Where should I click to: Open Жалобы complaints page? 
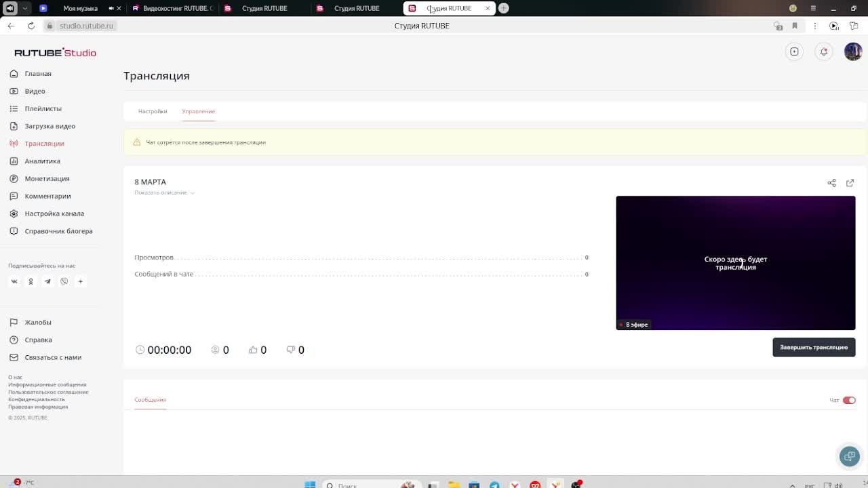31,323
